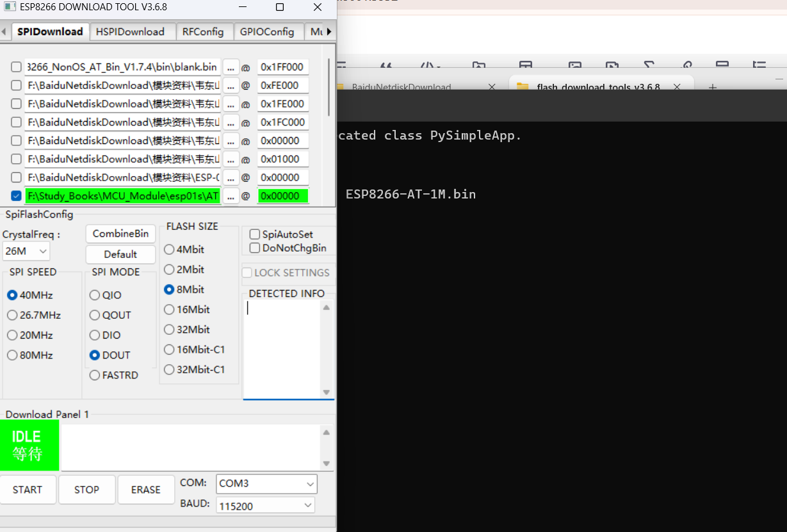Screen dimensions: 787x532
Task: Toggle LOCK SETTINGS checkbox
Action: (247, 273)
